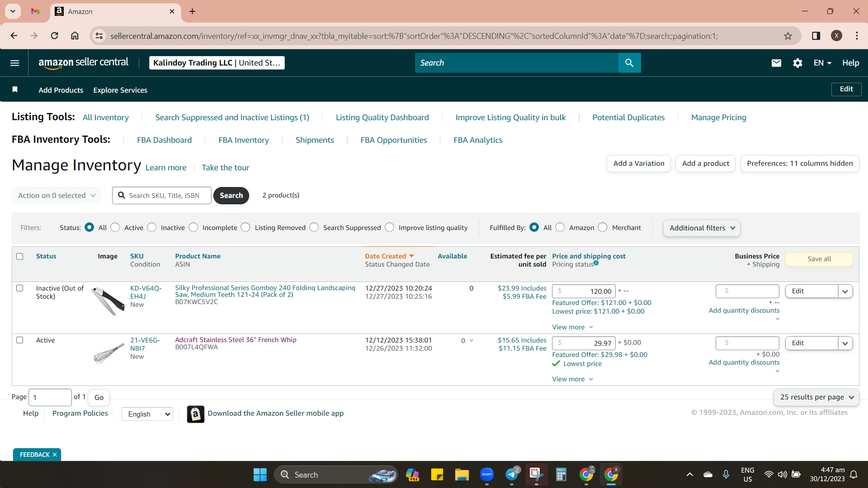Open Zoom from the taskbar

pos(487,474)
